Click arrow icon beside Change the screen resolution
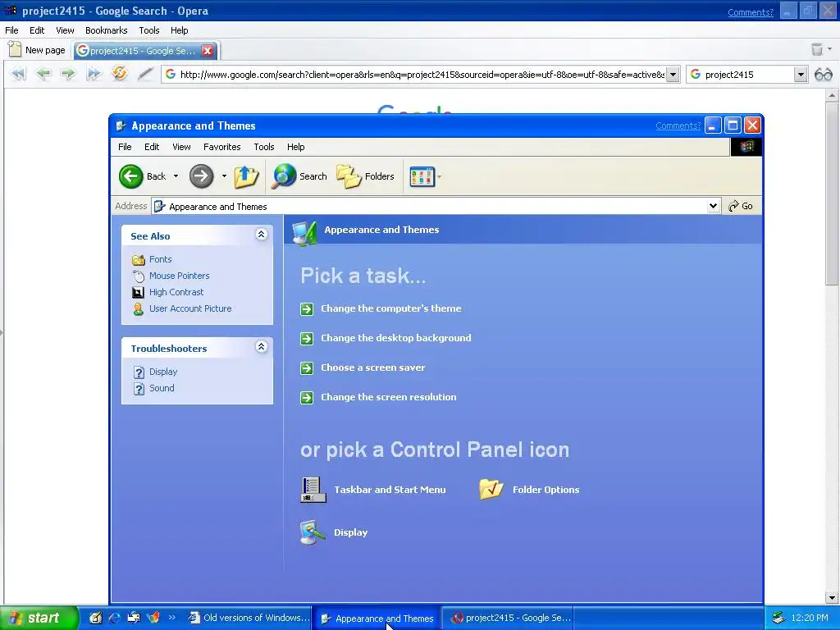 [x=307, y=398]
